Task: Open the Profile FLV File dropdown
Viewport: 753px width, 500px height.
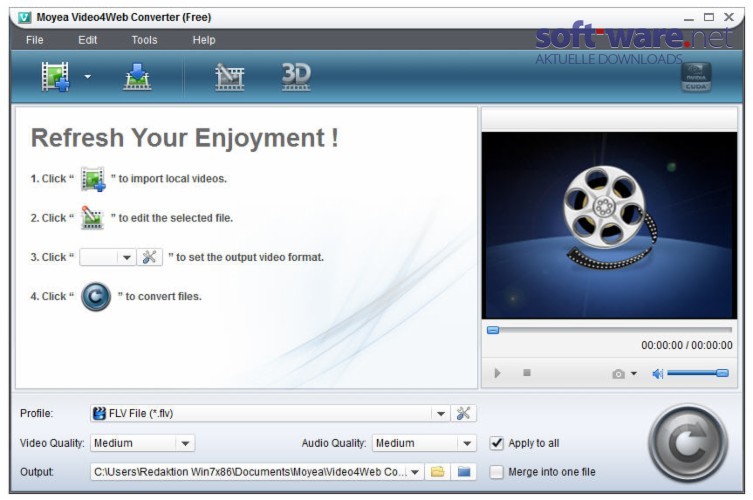Action: [269, 414]
